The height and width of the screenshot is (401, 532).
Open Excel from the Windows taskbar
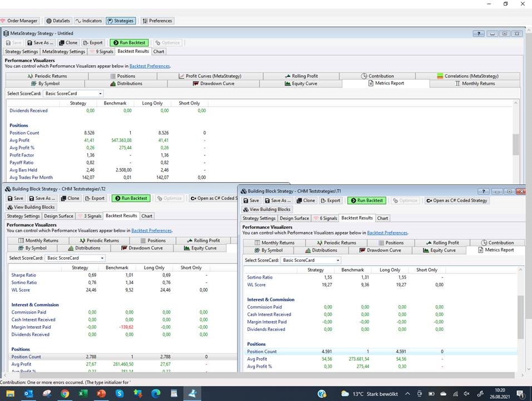tap(83, 394)
